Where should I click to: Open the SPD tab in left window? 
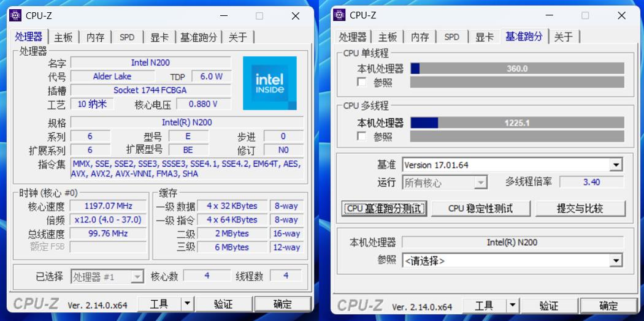point(127,37)
